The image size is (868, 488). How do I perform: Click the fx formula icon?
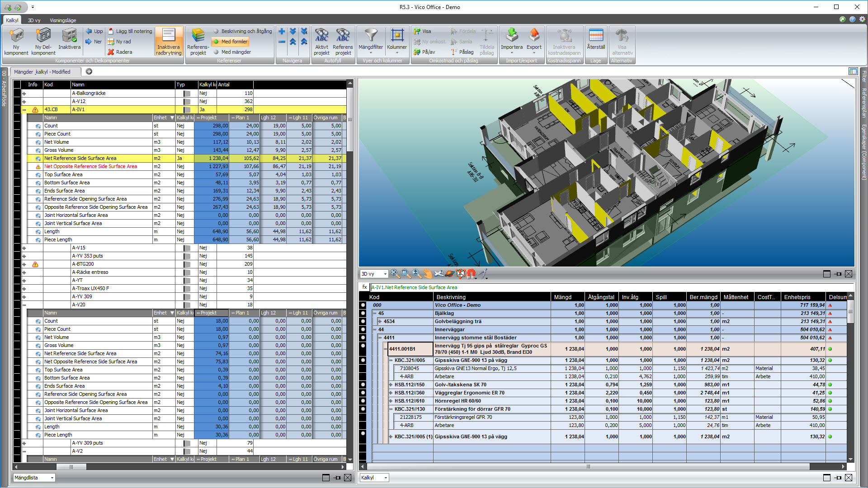click(x=365, y=287)
